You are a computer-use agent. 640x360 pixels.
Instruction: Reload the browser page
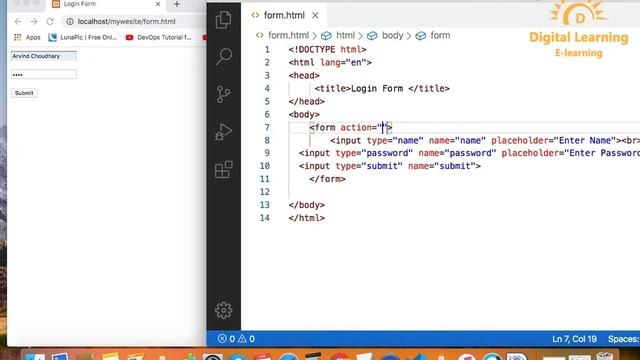[x=50, y=21]
